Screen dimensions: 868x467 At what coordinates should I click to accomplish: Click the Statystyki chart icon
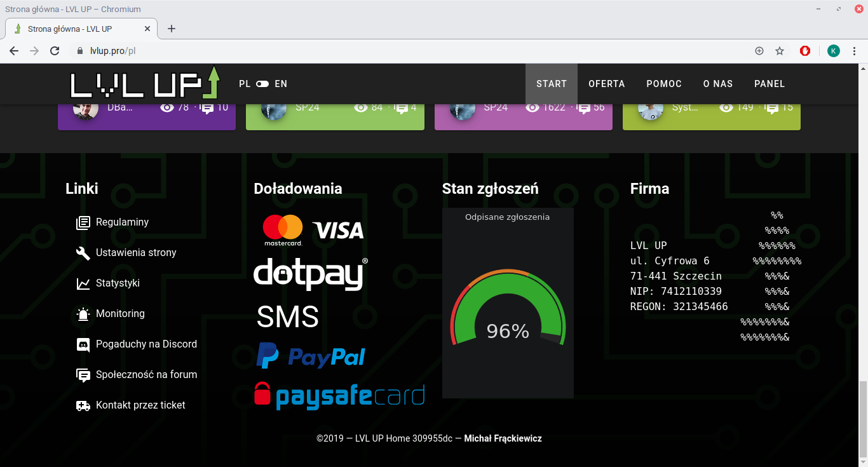[x=83, y=283]
